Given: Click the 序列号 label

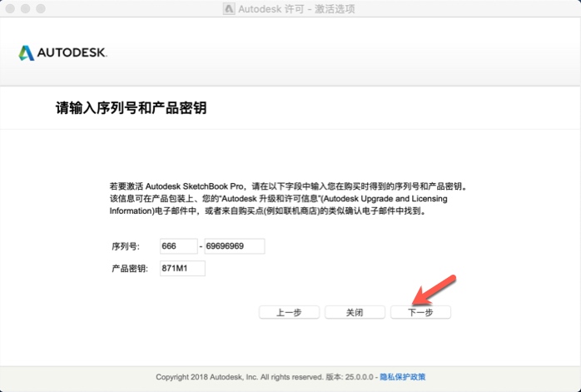Looking at the screenshot, I should pyautogui.click(x=126, y=246).
